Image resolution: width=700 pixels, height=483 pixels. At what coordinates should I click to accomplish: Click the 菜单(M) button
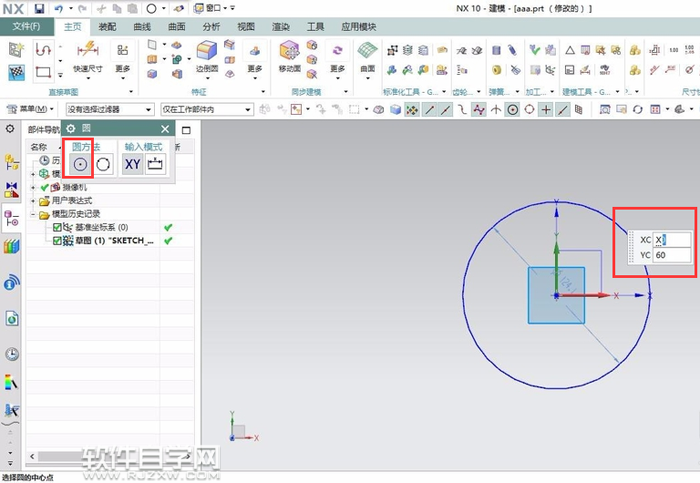(33, 109)
